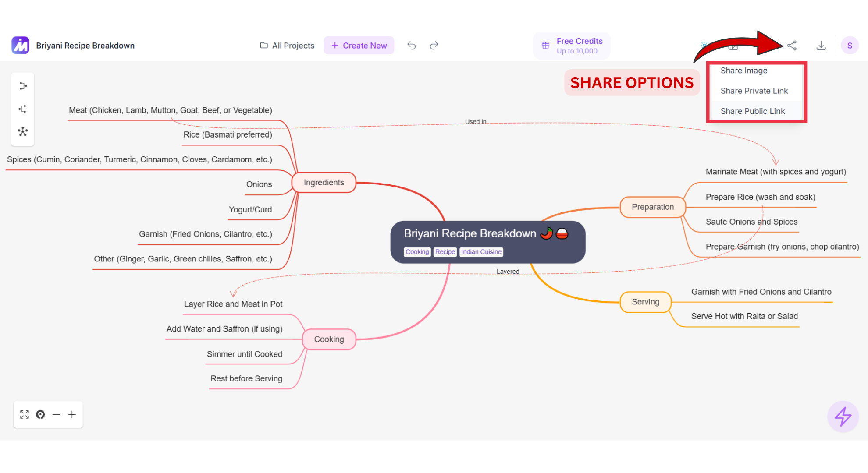
Task: Open the Free Credits offer
Action: (x=572, y=46)
